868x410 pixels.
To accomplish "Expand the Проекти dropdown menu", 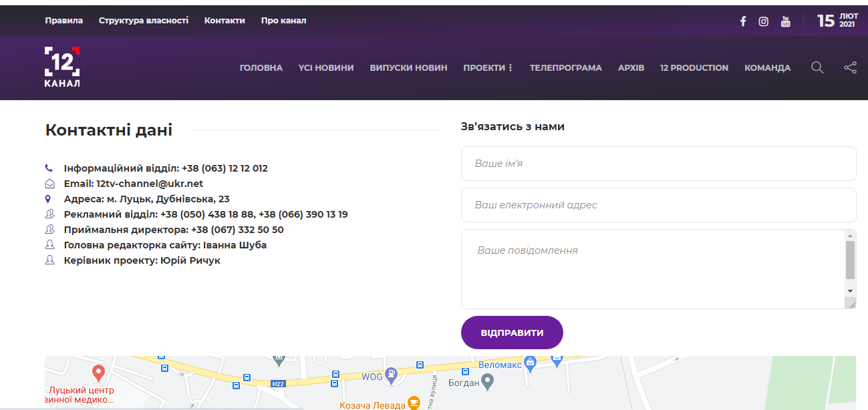I will click(488, 67).
